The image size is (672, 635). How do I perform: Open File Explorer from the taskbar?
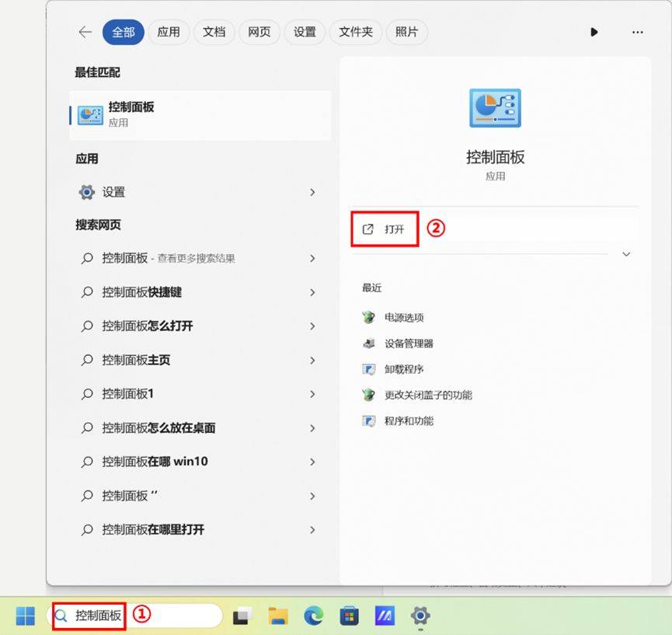tap(278, 616)
